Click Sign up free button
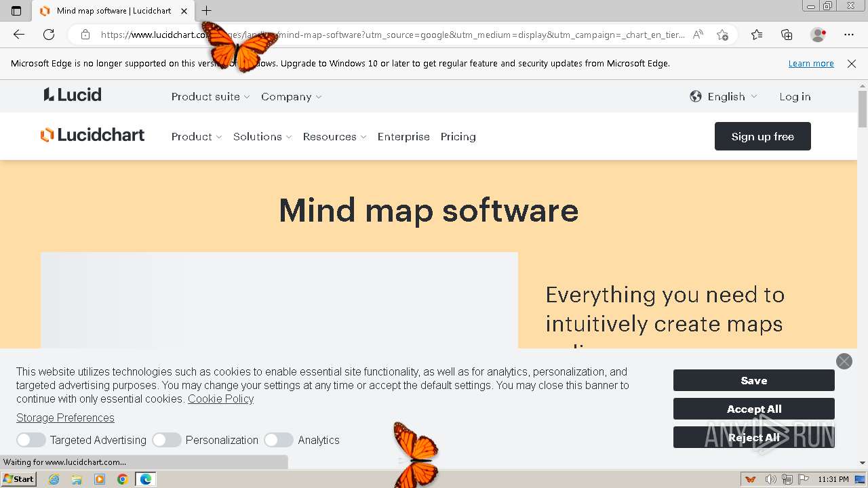Viewport: 868px width, 488px height. (x=763, y=136)
